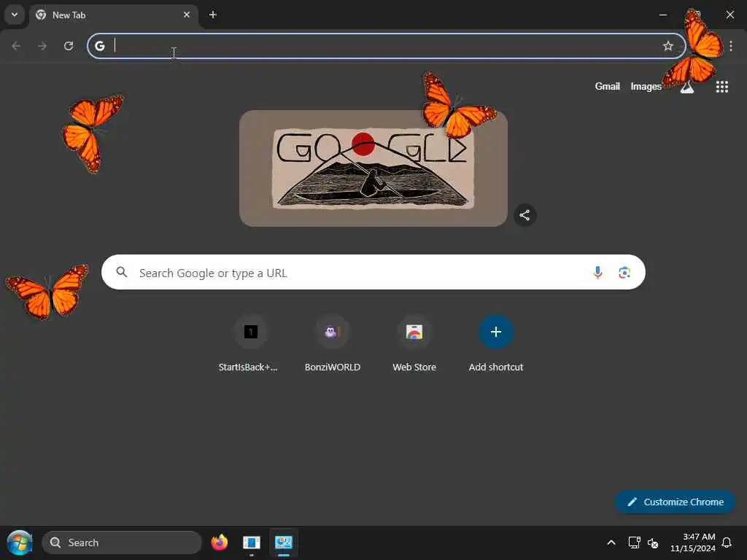Minimize the Chrome window

(x=662, y=15)
